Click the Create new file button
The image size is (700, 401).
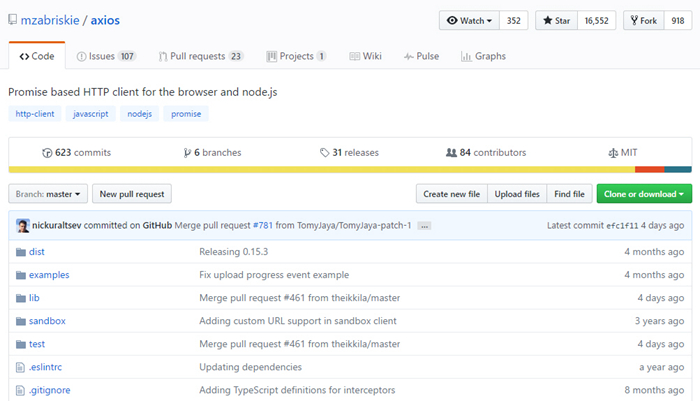tap(452, 194)
